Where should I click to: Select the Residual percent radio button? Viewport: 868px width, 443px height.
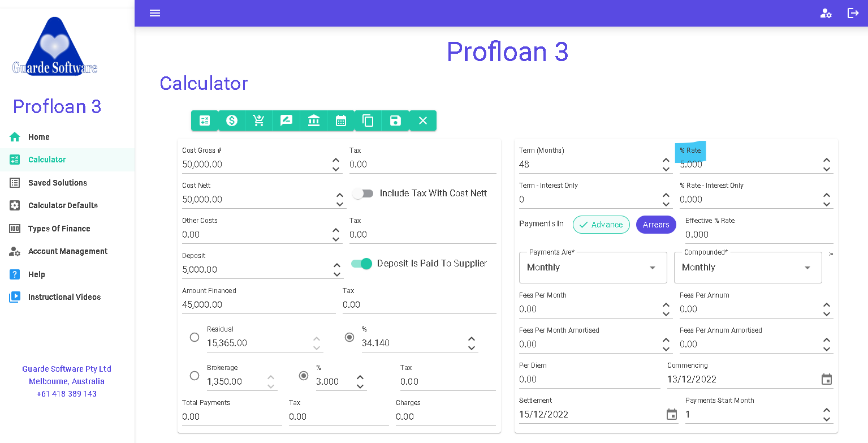pyautogui.click(x=349, y=337)
